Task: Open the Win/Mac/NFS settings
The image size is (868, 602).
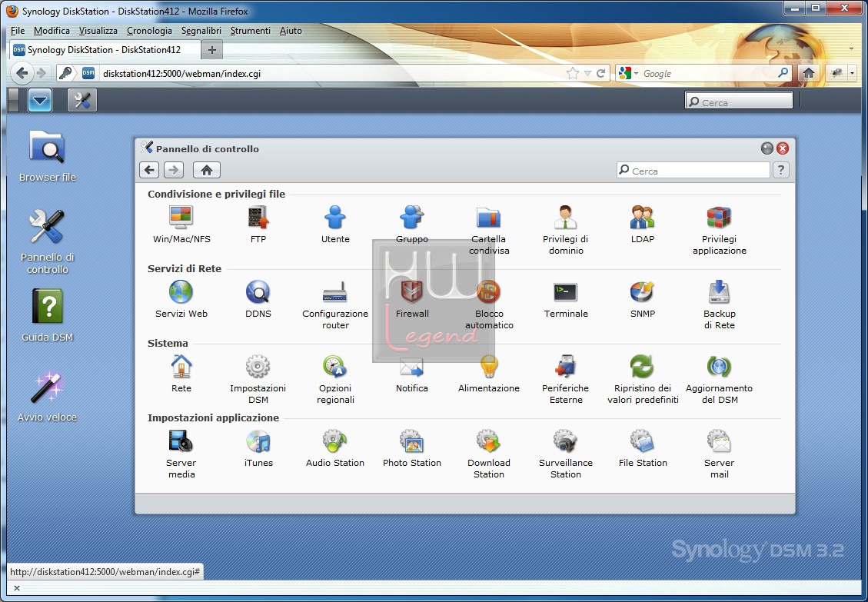Action: (x=181, y=225)
